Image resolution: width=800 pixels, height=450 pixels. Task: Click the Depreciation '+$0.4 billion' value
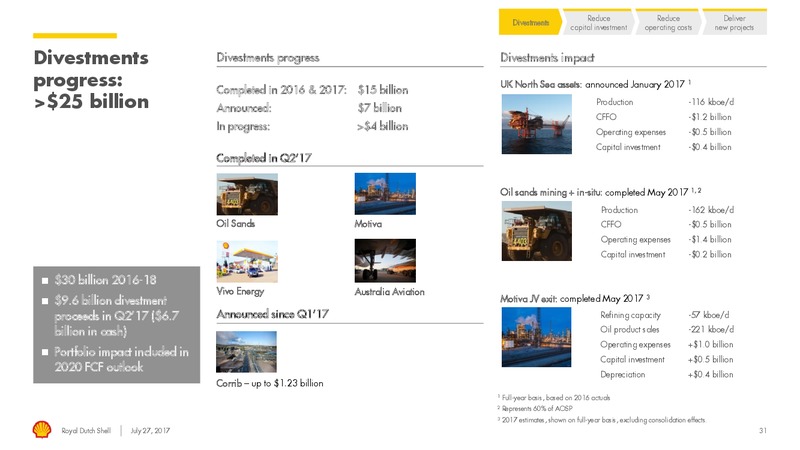[x=710, y=374]
